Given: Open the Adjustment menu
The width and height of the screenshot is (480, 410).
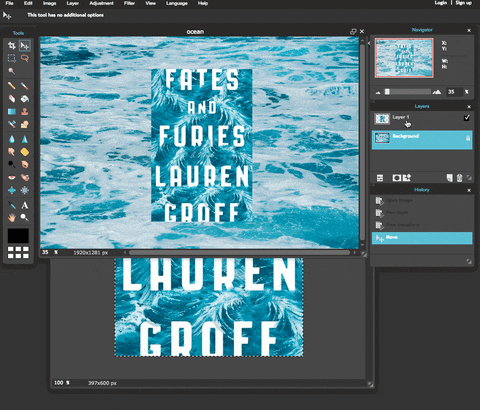Looking at the screenshot, I should (101, 3).
